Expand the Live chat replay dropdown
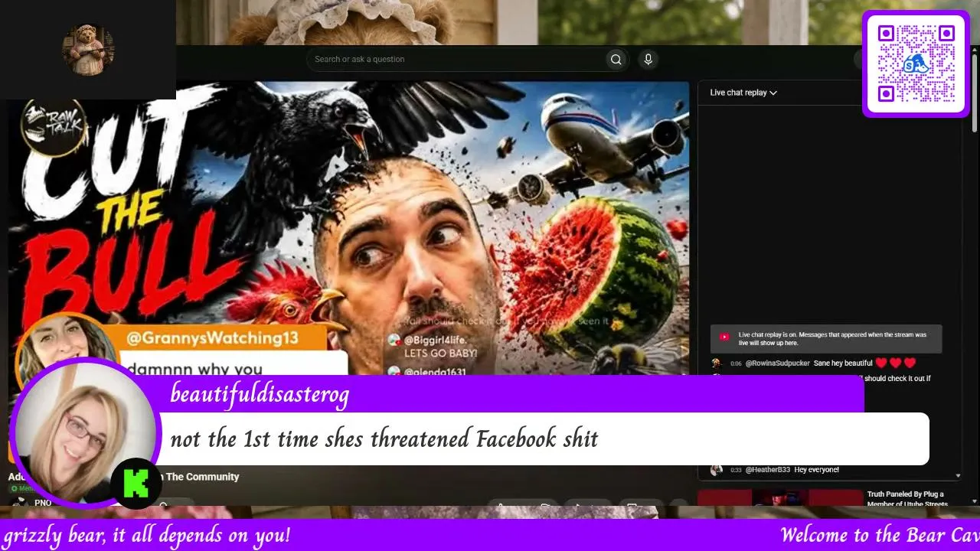The image size is (980, 551). [x=743, y=93]
